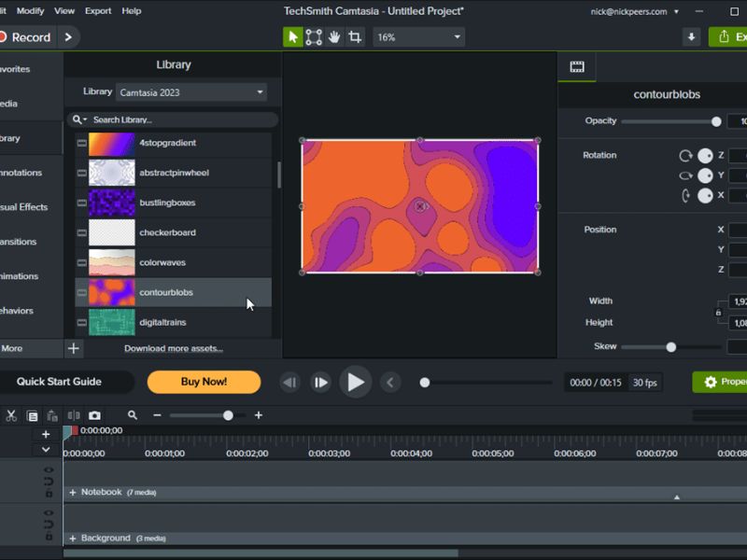Image resolution: width=747 pixels, height=560 pixels.
Task: Collapse tracks with the chevron below plus
Action: (x=46, y=450)
